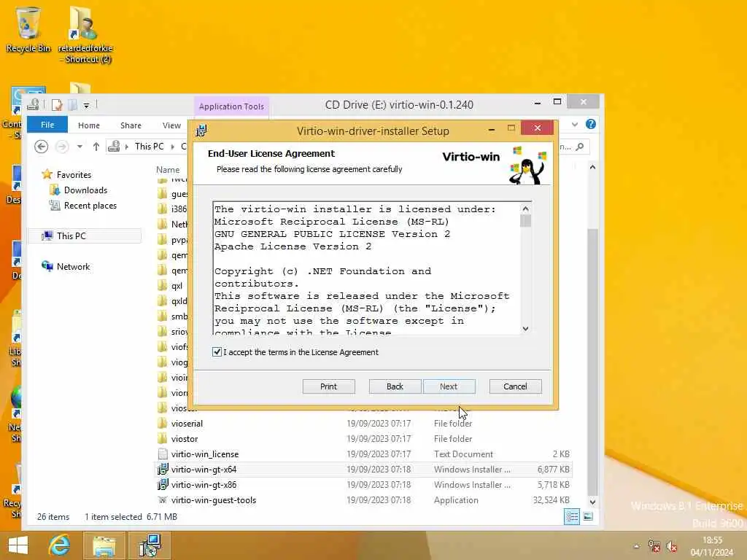
Task: Click the network tray icon
Action: pos(654,546)
